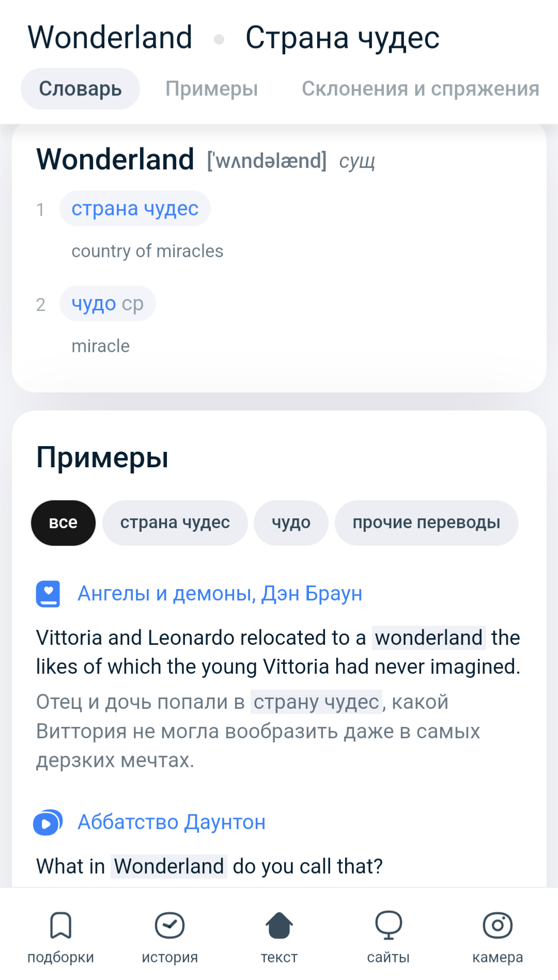The width and height of the screenshot is (558, 980).
Task: Filter examples by 'страна чудес'
Action: click(175, 523)
